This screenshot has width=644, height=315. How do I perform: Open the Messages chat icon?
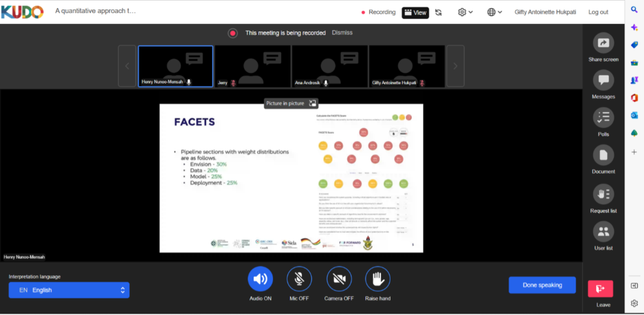click(603, 80)
